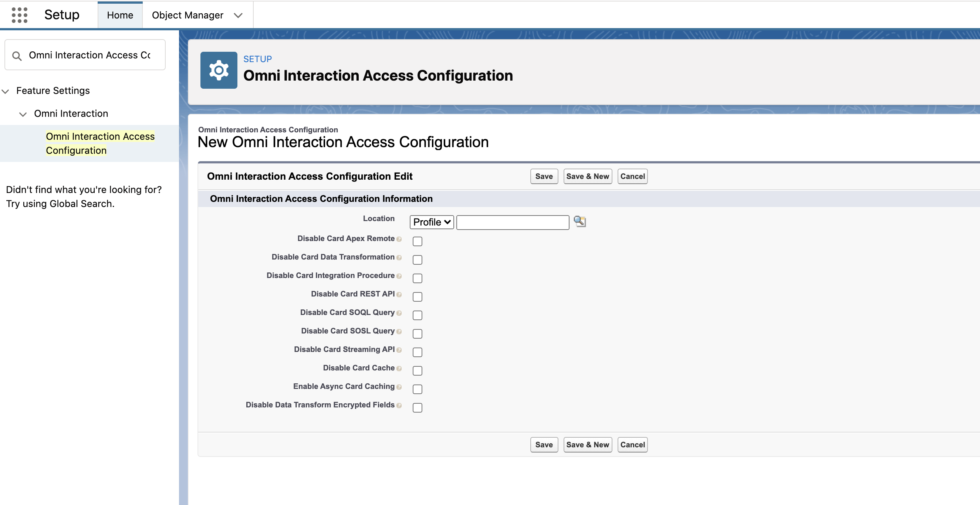
Task: Click the top Save button
Action: (x=544, y=176)
